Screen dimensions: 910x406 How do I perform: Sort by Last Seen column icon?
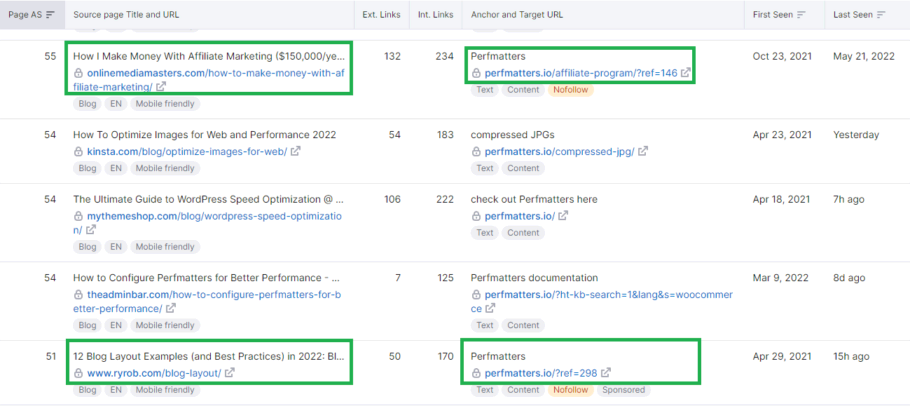pos(882,14)
